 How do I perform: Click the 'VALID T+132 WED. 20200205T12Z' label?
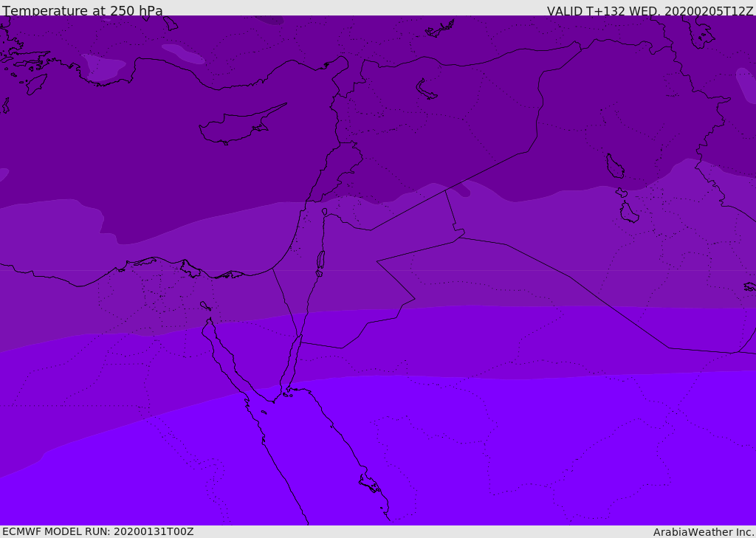[x=650, y=10]
